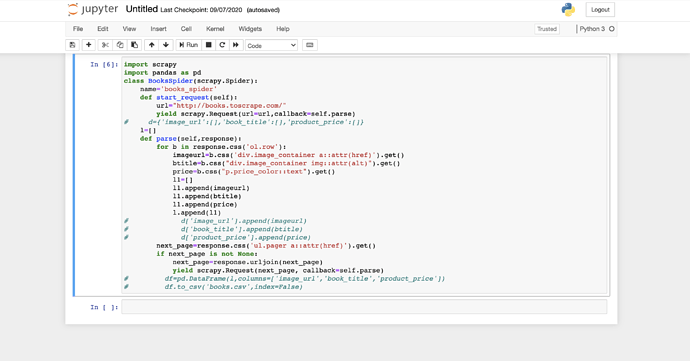Paste cells below icon

(x=135, y=45)
